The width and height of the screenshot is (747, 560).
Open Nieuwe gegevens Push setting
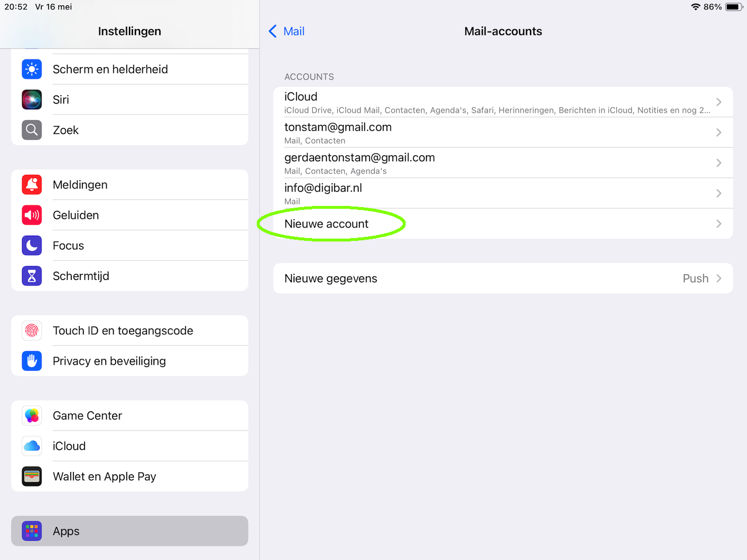503,278
